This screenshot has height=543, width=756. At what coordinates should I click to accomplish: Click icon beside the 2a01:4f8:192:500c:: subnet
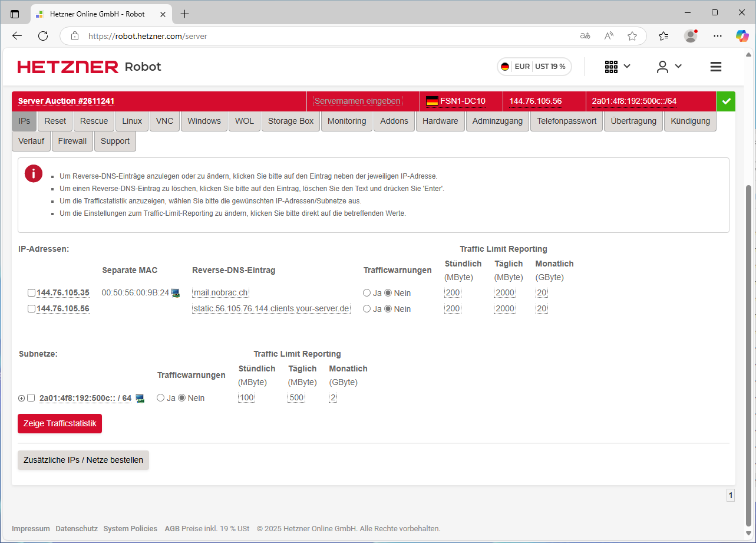(140, 398)
